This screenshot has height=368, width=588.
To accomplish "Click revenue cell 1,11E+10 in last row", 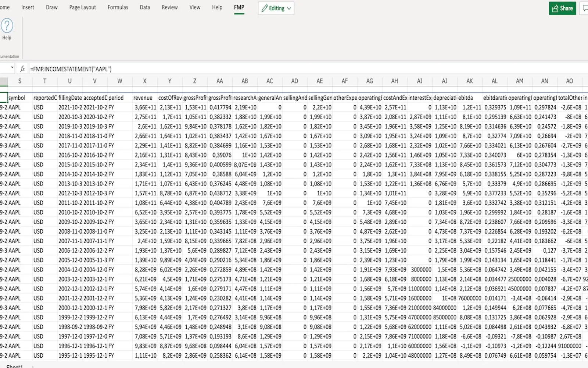I will click(145, 355).
